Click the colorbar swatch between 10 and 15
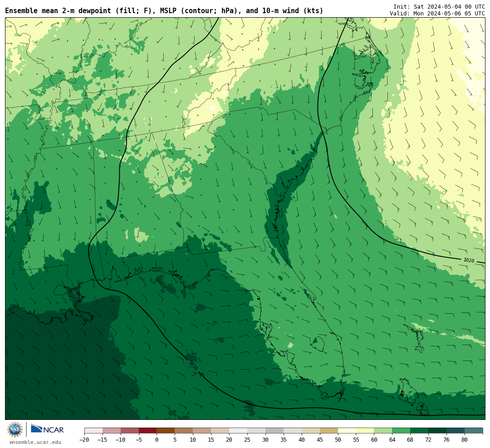 click(202, 431)
